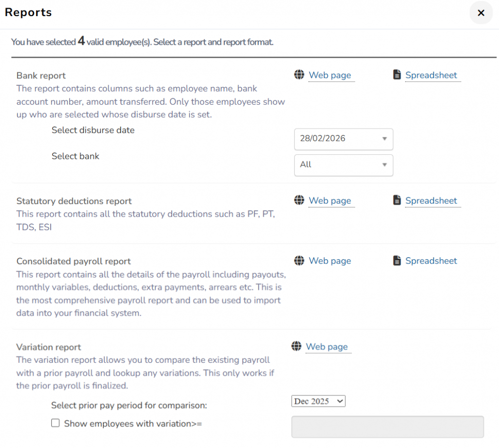
Task: Click the globe icon for Statutory deductions report
Action: coord(299,201)
